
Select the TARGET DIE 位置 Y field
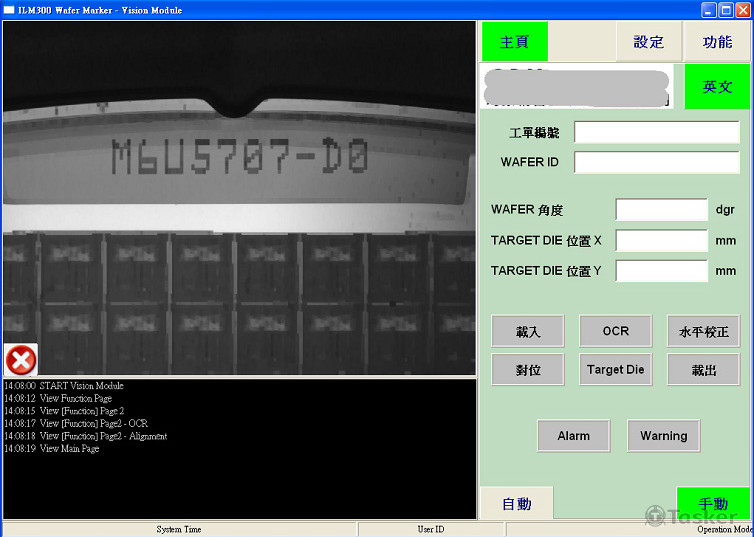click(x=661, y=270)
